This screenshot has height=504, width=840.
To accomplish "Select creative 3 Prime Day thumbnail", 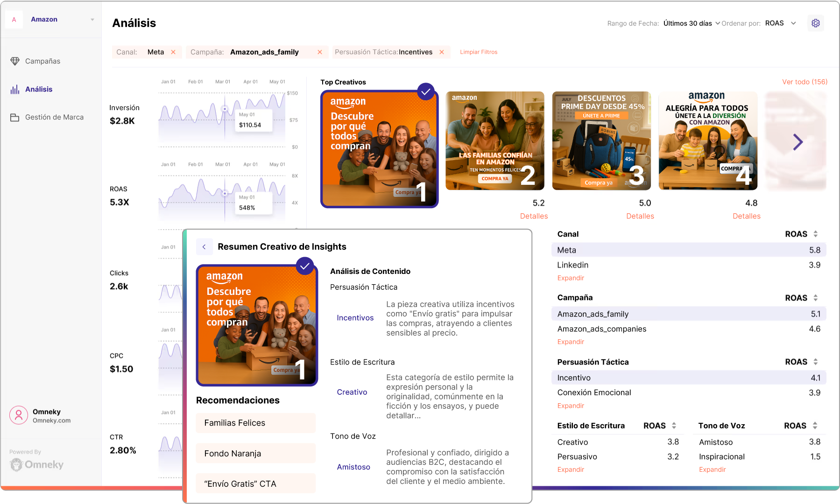I will pos(601,141).
